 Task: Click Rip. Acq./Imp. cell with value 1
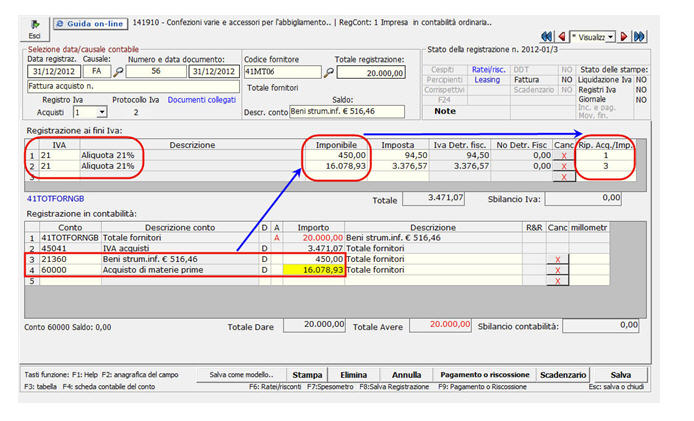(605, 155)
